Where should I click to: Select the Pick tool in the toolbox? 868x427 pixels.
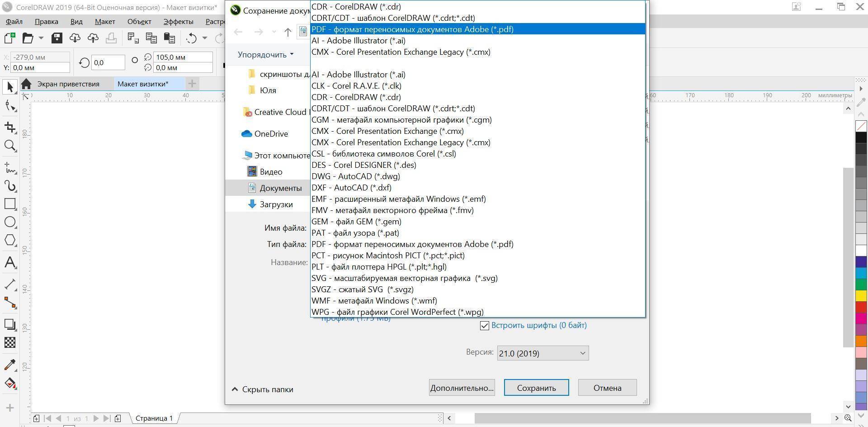(10, 87)
